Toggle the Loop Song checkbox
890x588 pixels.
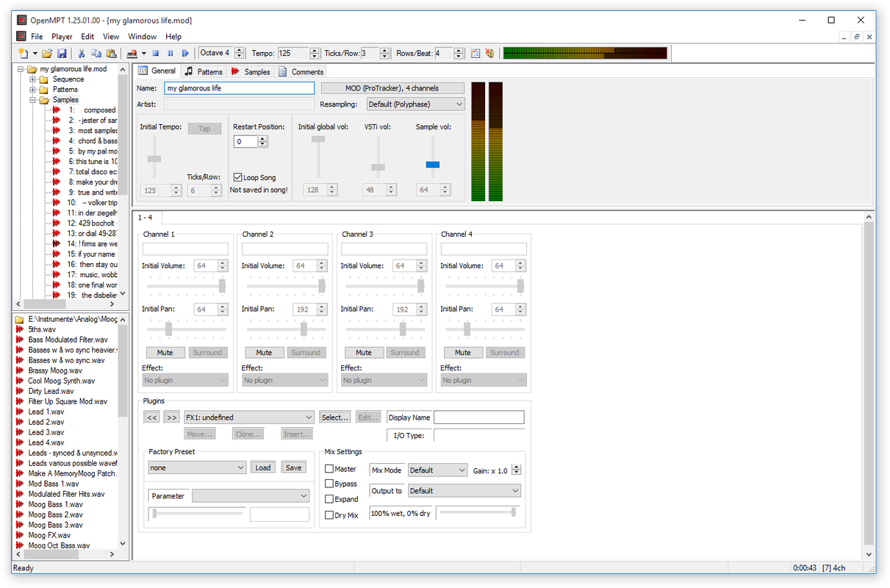pos(238,177)
